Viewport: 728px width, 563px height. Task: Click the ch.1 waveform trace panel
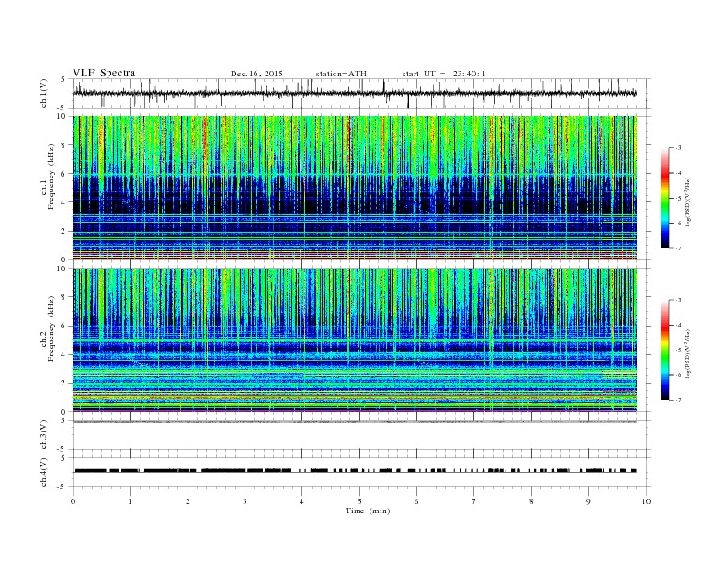pyautogui.click(x=361, y=93)
